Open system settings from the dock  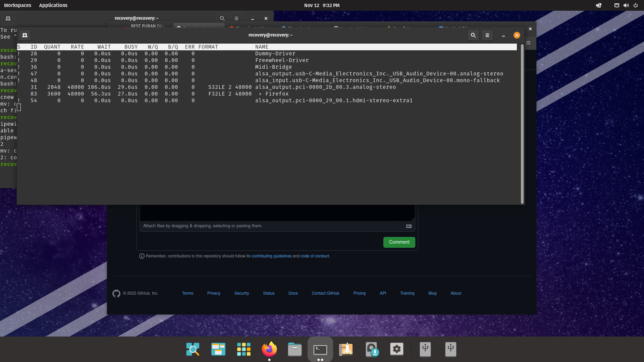(x=396, y=349)
